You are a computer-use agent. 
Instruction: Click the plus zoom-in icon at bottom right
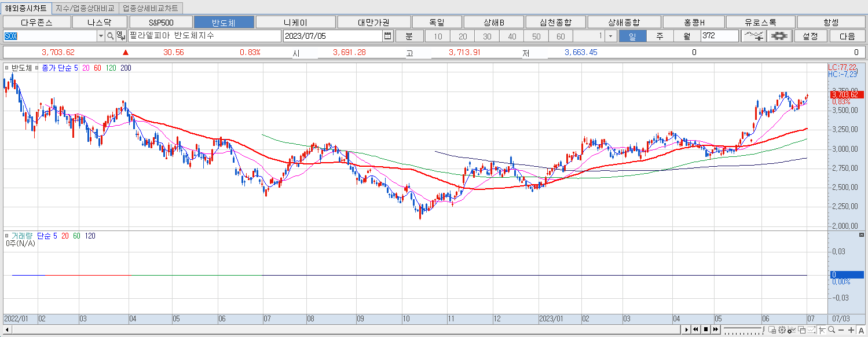tap(851, 331)
